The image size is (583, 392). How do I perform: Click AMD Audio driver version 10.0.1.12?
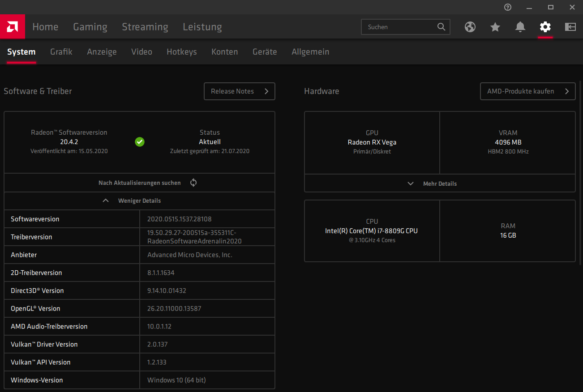(x=159, y=326)
